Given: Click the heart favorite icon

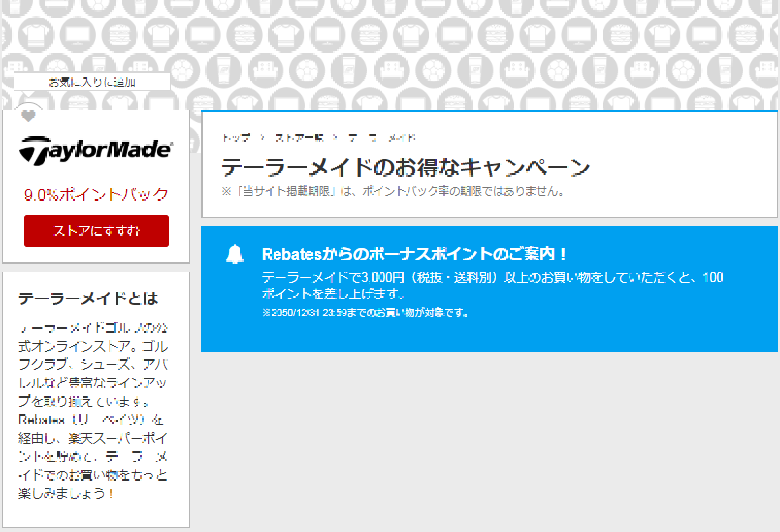Looking at the screenshot, I should pyautogui.click(x=29, y=116).
